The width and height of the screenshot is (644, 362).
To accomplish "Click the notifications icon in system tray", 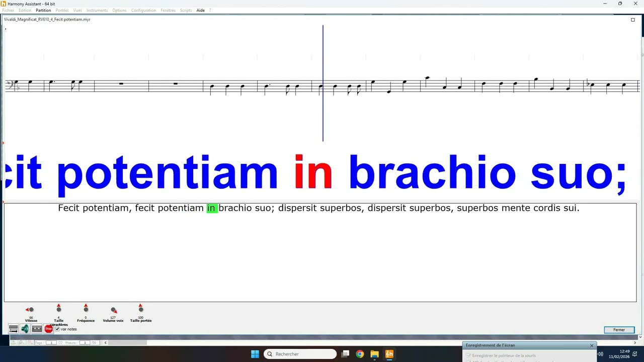I will [635, 354].
